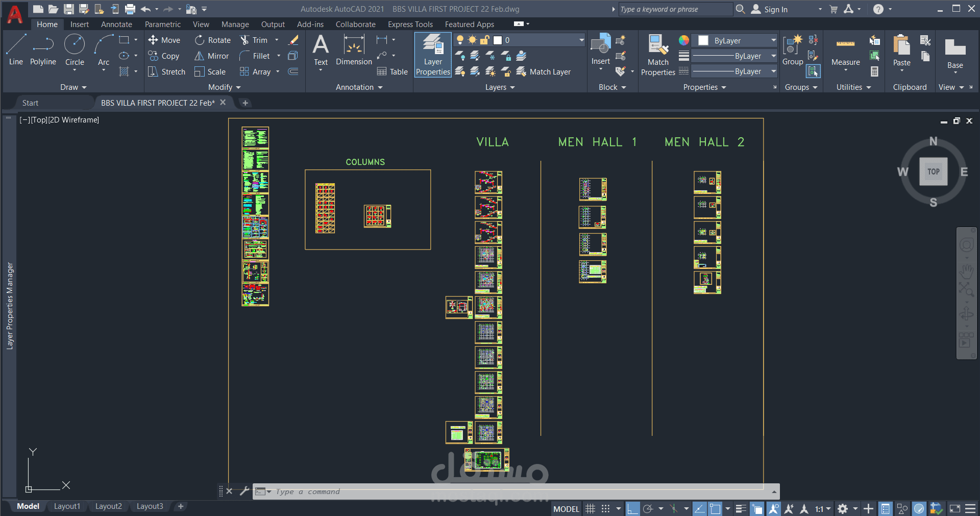The width and height of the screenshot is (980, 516).
Task: Toggle the drawing grid display
Action: [x=591, y=508]
